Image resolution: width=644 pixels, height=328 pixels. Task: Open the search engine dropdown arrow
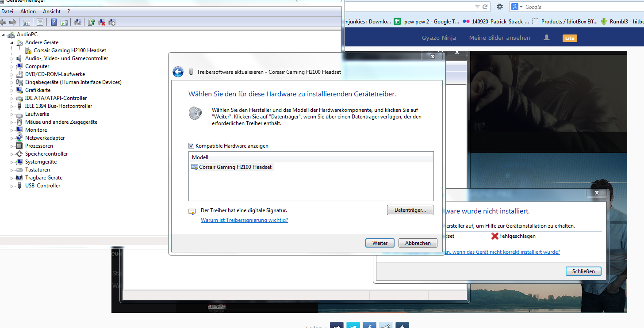[521, 7]
